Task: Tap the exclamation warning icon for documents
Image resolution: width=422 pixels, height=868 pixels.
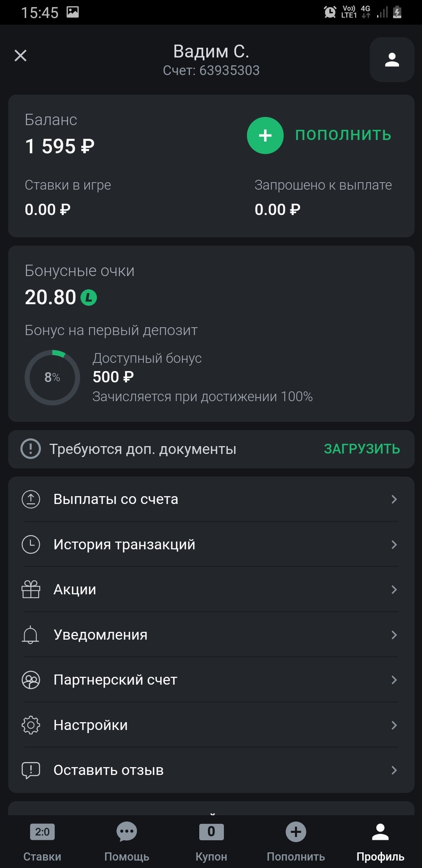Action: click(x=30, y=449)
